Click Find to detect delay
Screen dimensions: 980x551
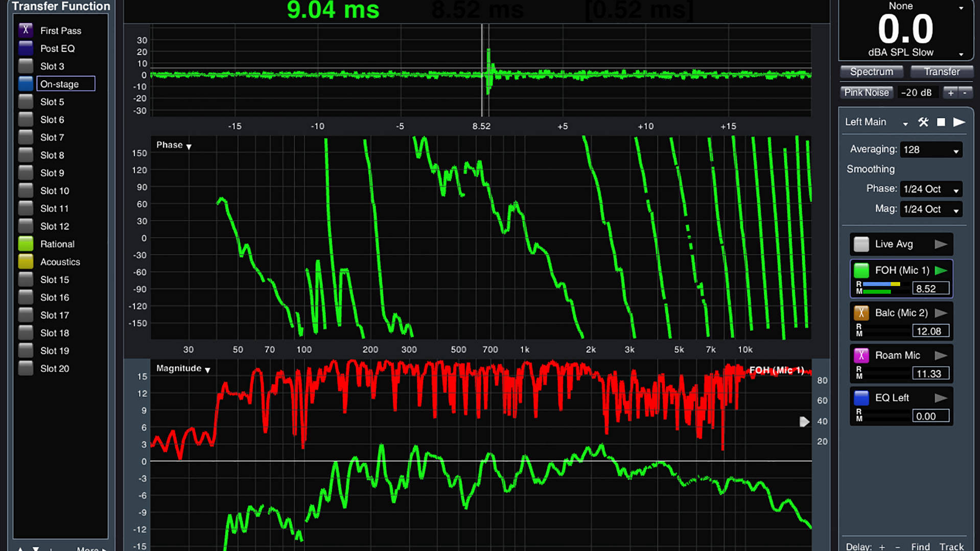pos(920,546)
